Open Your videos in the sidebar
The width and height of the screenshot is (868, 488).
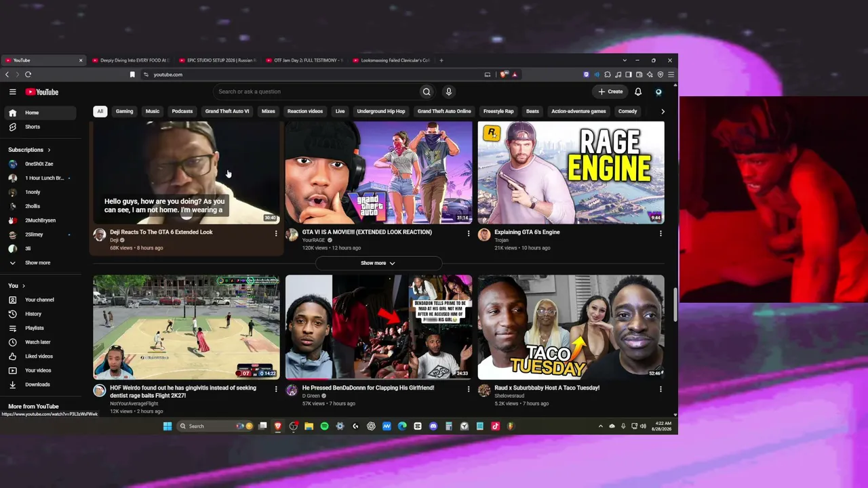click(x=42, y=371)
